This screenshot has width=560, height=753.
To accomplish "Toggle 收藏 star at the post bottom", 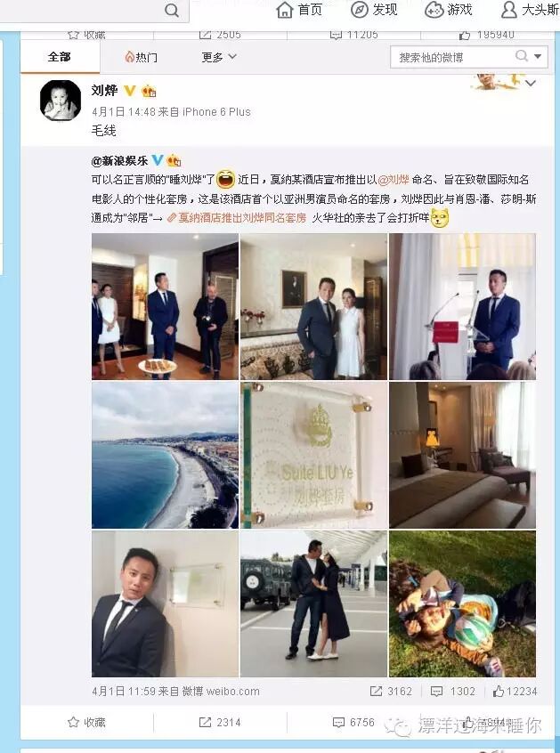I will coord(73,722).
